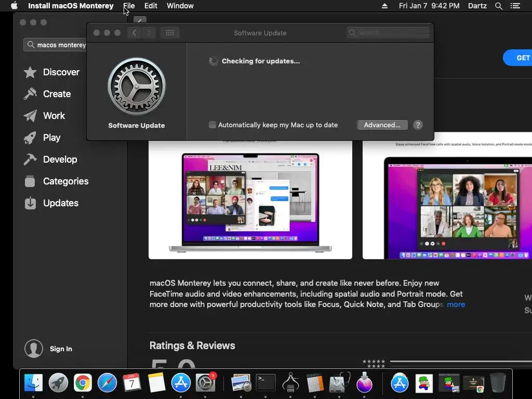
Task: Open the Window menu
Action: pos(180,6)
